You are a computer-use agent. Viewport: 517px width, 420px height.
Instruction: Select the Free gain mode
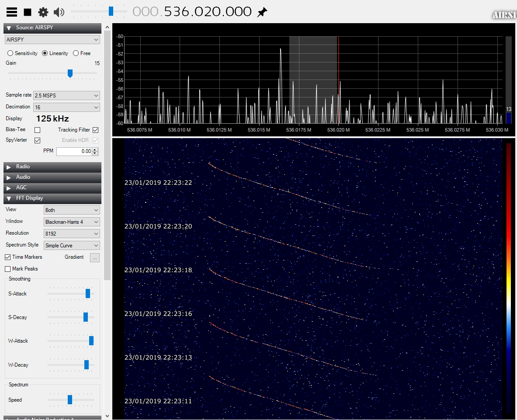[x=76, y=53]
